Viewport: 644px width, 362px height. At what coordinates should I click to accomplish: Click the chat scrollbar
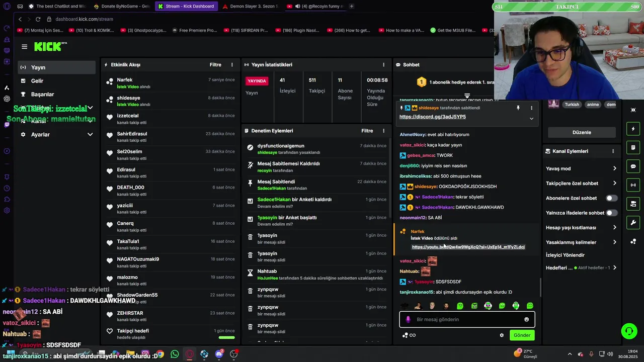pos(541,287)
